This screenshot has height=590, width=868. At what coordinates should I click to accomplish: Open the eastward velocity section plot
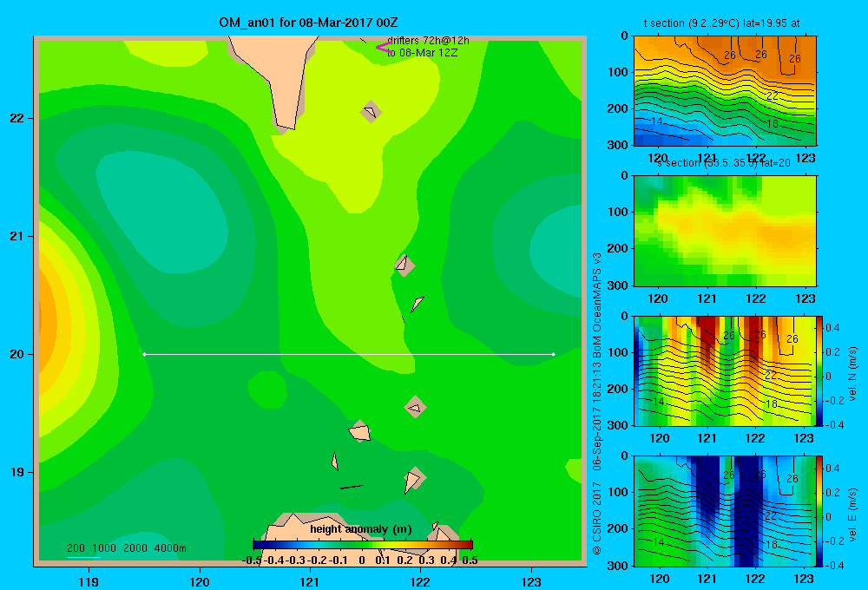tap(725, 511)
